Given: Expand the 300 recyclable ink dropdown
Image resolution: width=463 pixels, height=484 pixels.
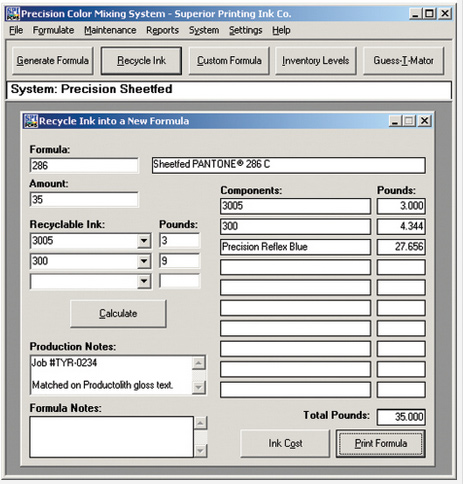Looking at the screenshot, I should pyautogui.click(x=144, y=261).
